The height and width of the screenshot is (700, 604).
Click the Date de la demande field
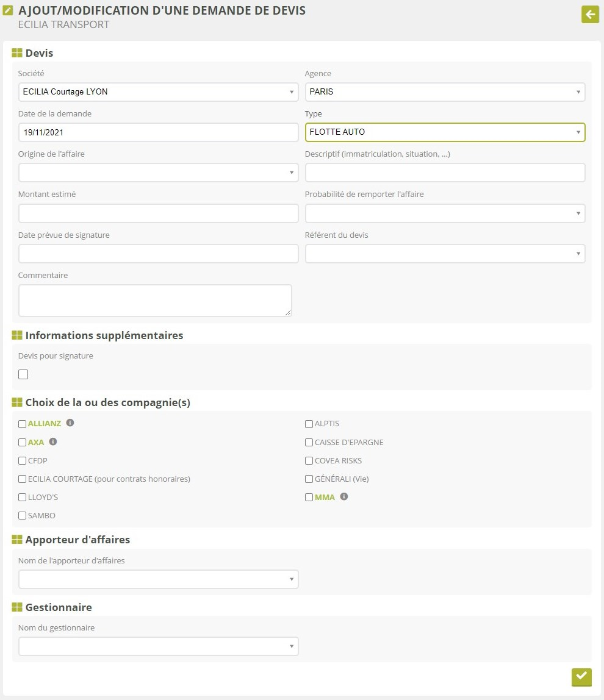[158, 132]
